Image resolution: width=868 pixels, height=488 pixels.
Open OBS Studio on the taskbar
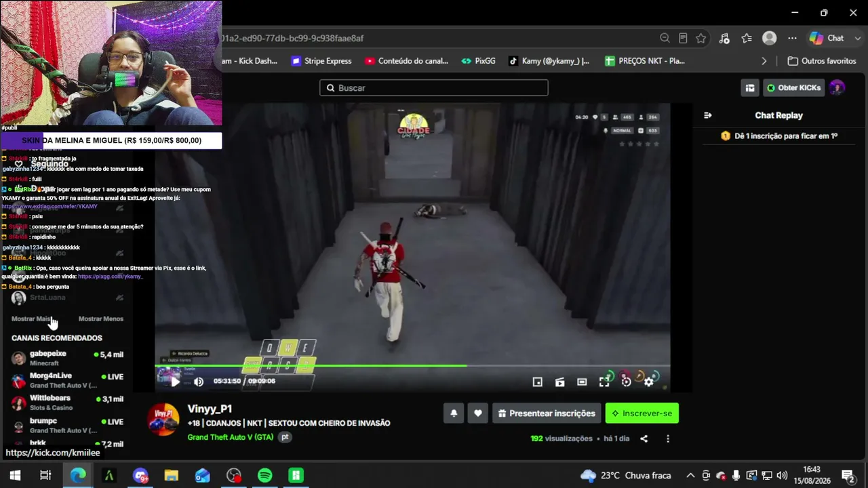(x=234, y=475)
